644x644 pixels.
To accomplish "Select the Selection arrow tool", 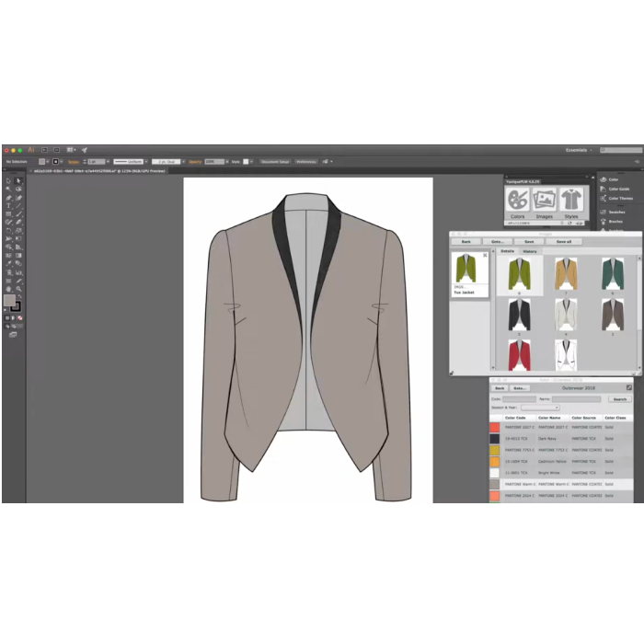I will point(8,180).
